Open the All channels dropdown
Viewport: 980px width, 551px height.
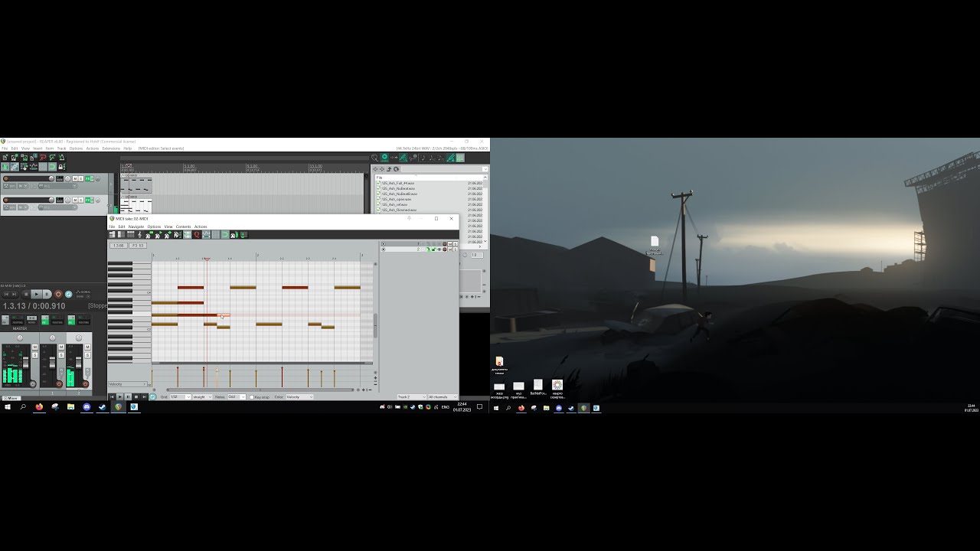[442, 397]
